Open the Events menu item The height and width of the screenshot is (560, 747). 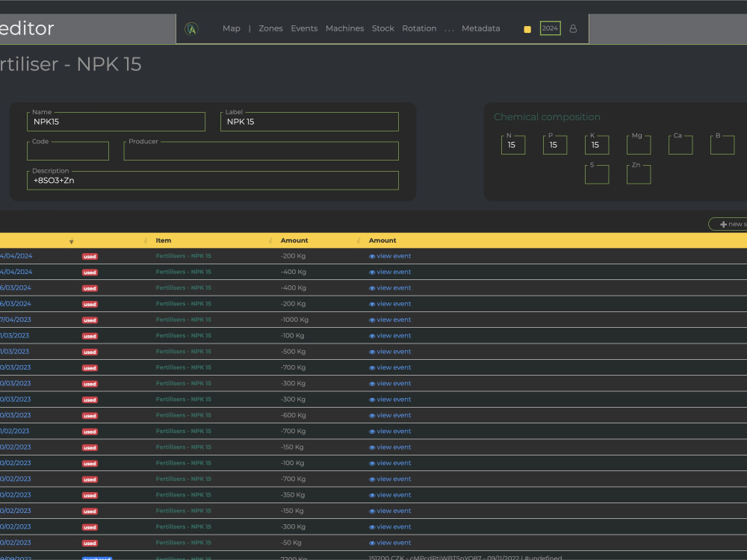tap(304, 28)
